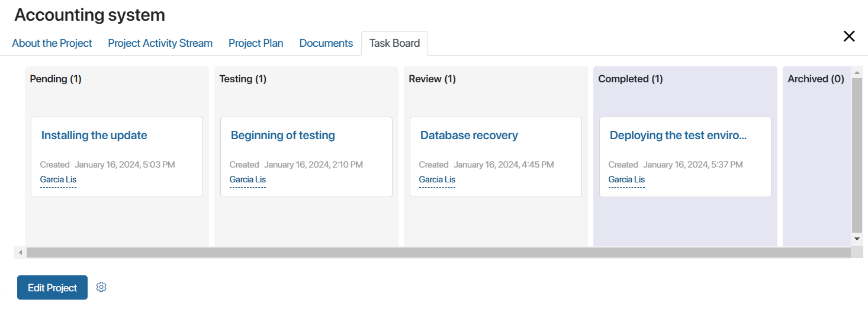The width and height of the screenshot is (868, 315).
Task: Switch to About the Project tab
Action: click(52, 43)
